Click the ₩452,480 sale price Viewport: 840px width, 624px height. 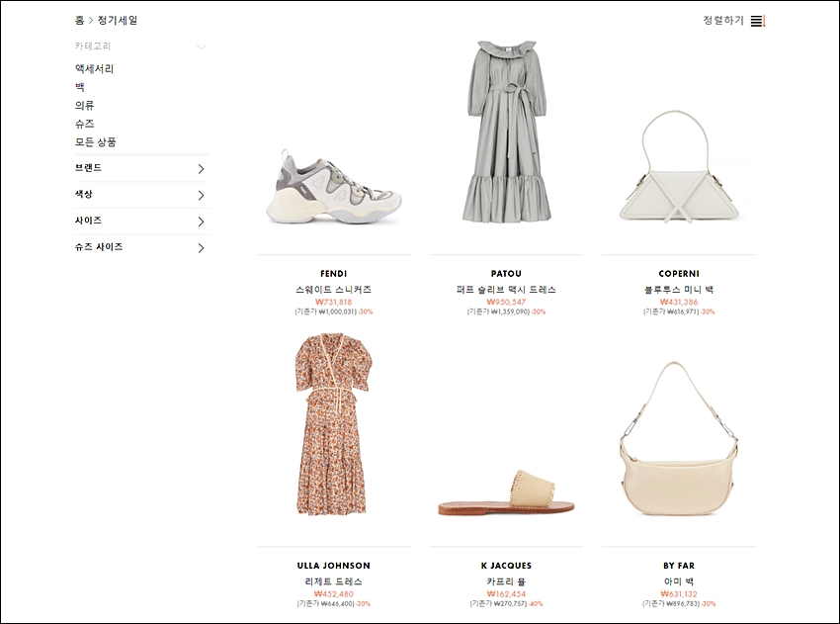pyautogui.click(x=334, y=594)
